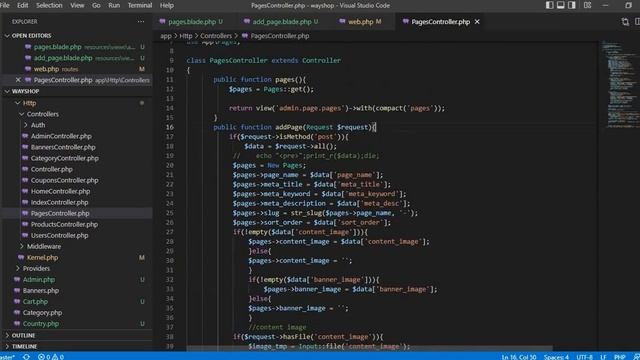Open HomeController.php file
The image size is (640, 360).
77,191
